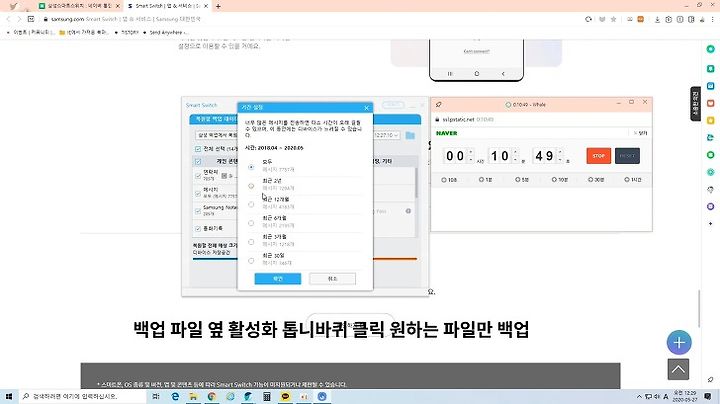Click the blue 확인 button in dialog

coord(278,279)
